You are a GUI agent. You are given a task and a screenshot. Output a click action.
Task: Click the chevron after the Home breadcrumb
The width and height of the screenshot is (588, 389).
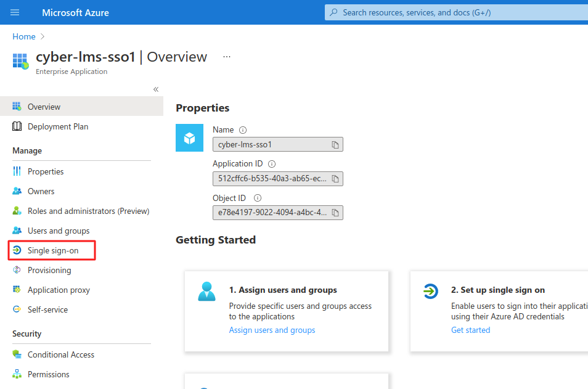43,36
